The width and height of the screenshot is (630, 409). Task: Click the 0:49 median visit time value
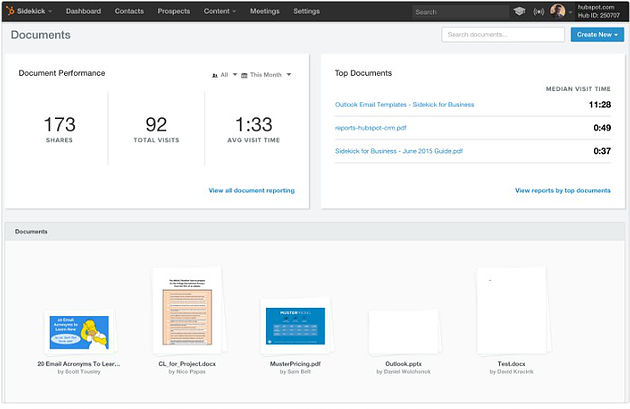click(x=602, y=128)
